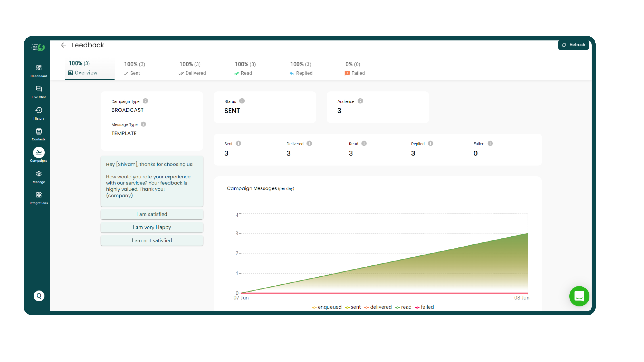
Task: Go back using the arrow beside Feedback
Action: pyautogui.click(x=64, y=45)
